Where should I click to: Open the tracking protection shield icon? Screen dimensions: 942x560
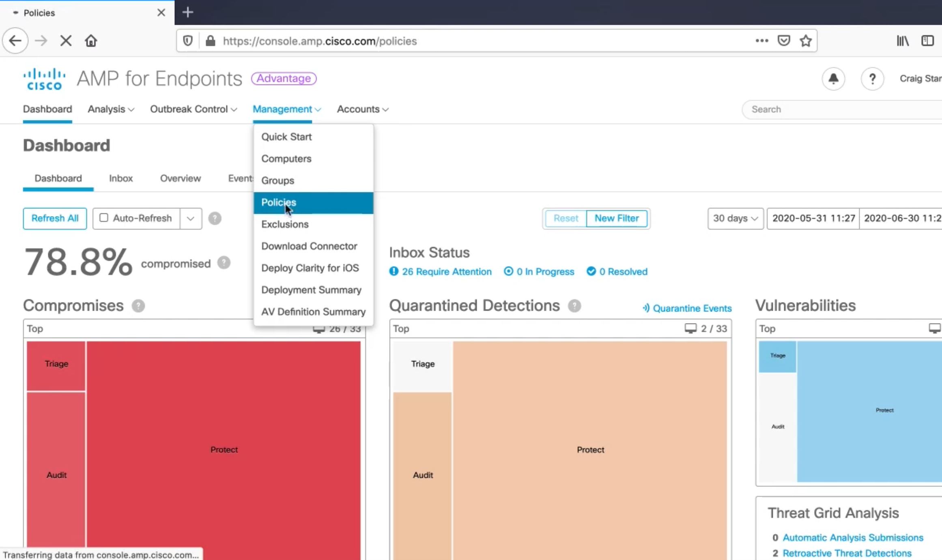tap(187, 41)
